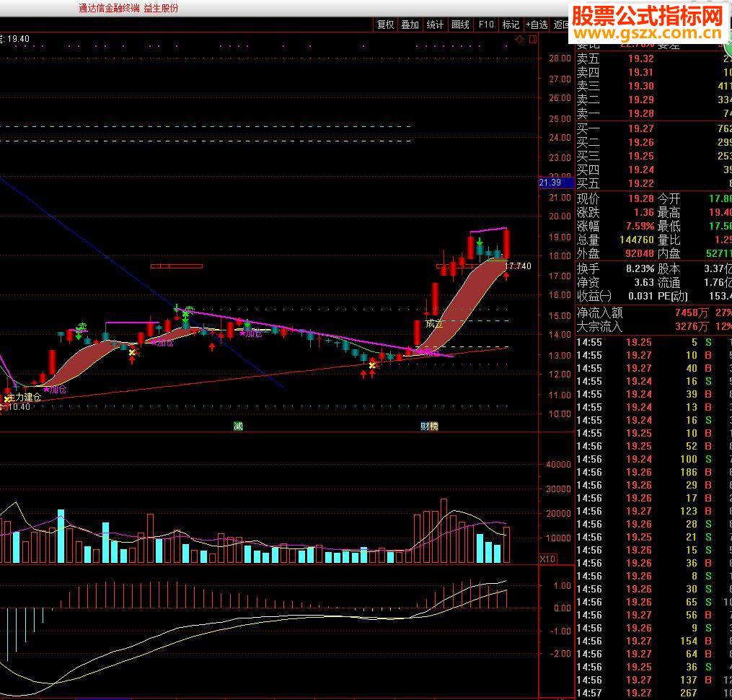Open the 叠加 overlay option
This screenshot has height=700, width=732.
tap(410, 25)
